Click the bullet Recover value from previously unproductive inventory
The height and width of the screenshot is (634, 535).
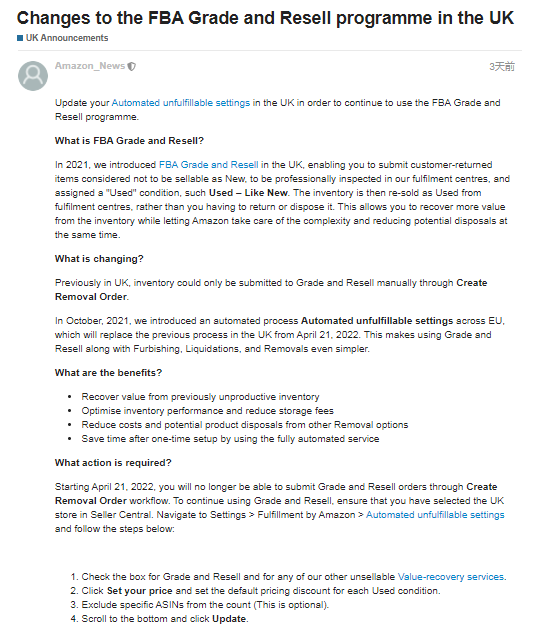click(200, 397)
